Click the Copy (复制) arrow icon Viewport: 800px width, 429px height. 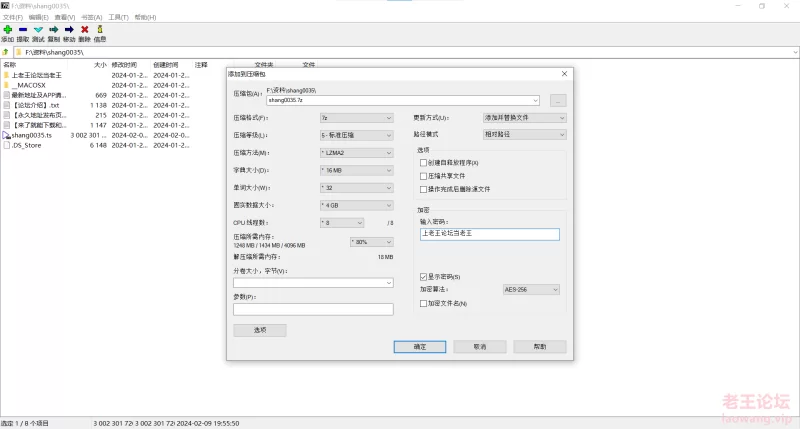(x=53, y=30)
